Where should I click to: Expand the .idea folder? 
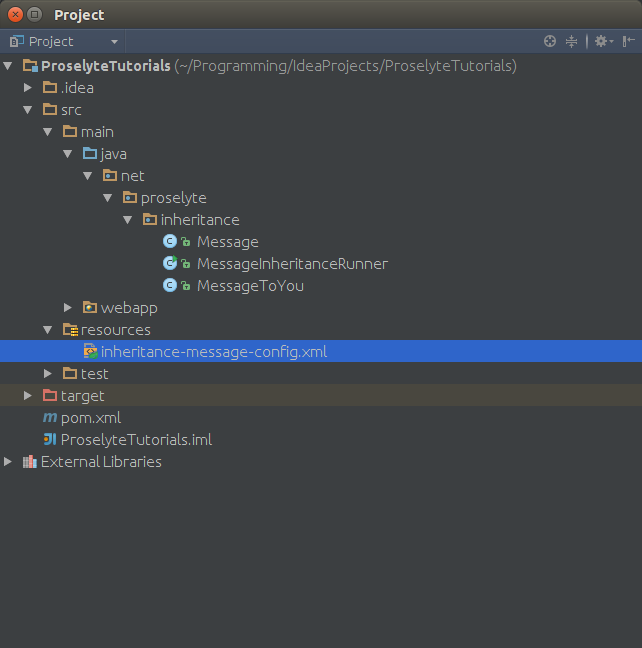tap(28, 88)
